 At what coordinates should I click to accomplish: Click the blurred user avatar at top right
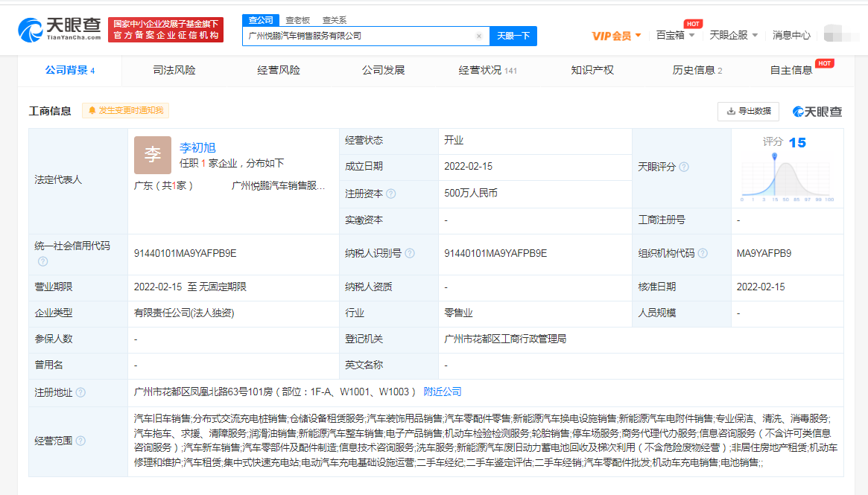[840, 33]
